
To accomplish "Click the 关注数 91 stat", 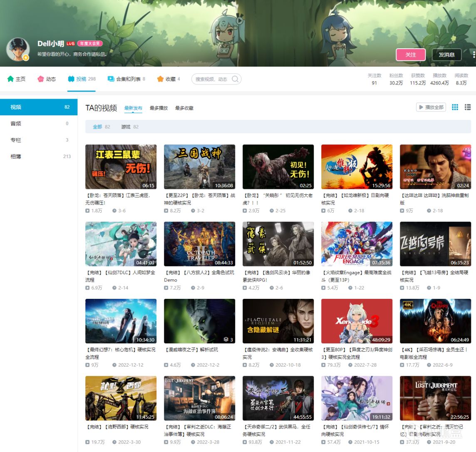I will point(374,79).
